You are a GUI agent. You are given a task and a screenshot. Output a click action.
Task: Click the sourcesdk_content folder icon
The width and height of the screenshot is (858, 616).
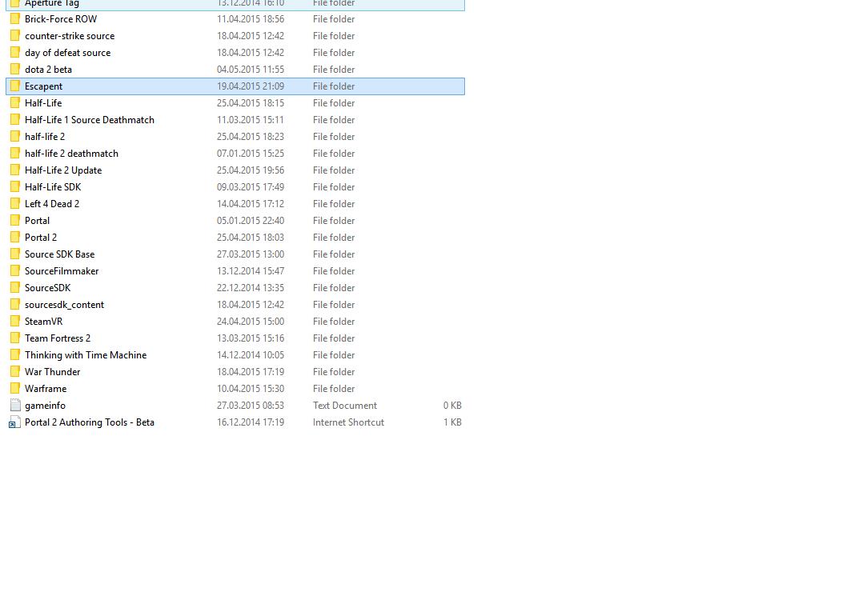point(15,305)
